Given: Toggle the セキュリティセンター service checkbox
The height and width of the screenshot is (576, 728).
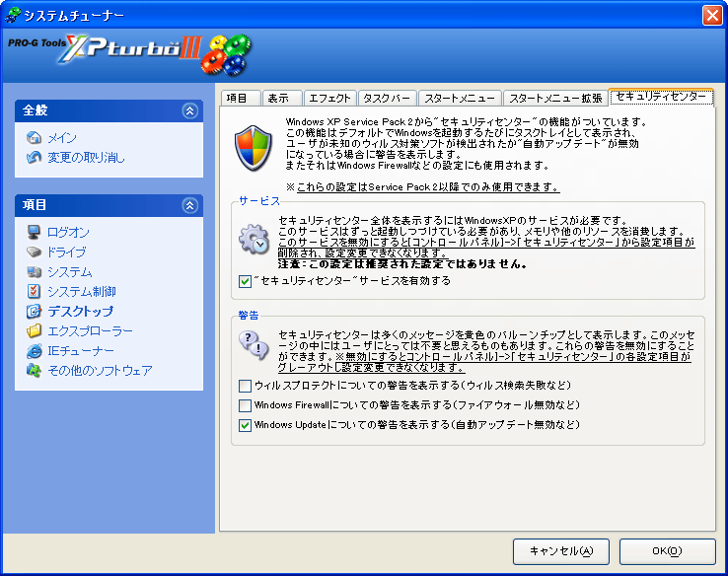Looking at the screenshot, I should click(245, 281).
